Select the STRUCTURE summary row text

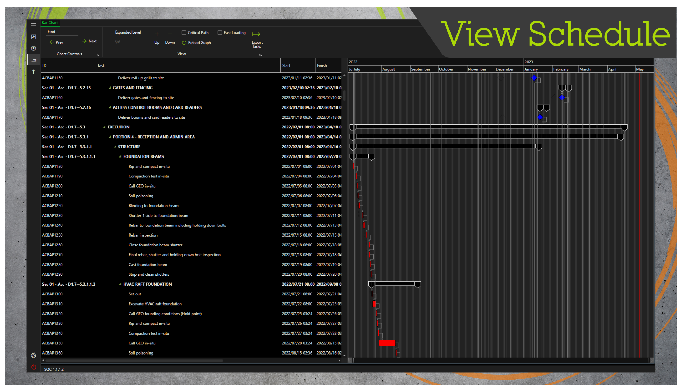pos(129,147)
